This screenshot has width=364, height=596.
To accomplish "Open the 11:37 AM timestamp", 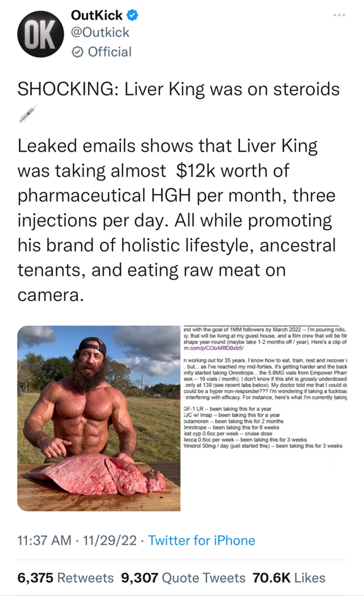I will 45,541.
